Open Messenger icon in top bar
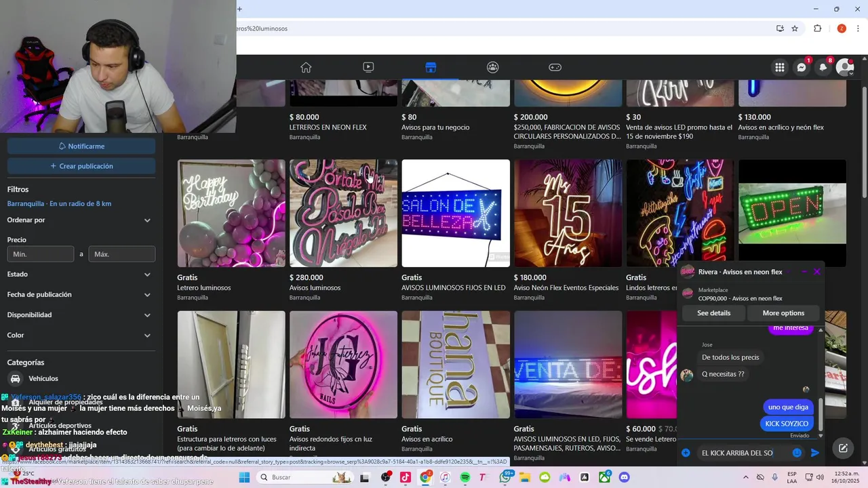 [x=802, y=67]
